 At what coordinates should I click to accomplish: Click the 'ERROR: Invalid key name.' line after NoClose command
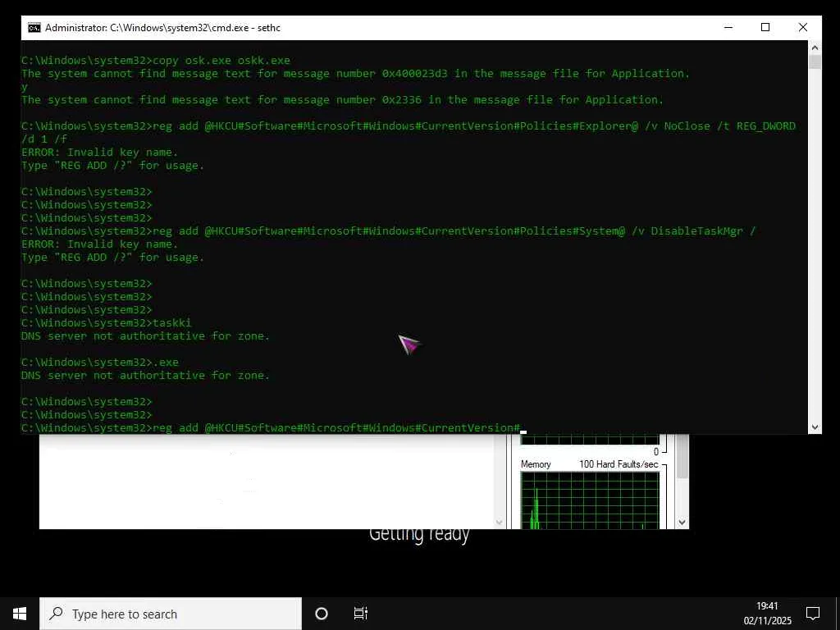coord(99,152)
